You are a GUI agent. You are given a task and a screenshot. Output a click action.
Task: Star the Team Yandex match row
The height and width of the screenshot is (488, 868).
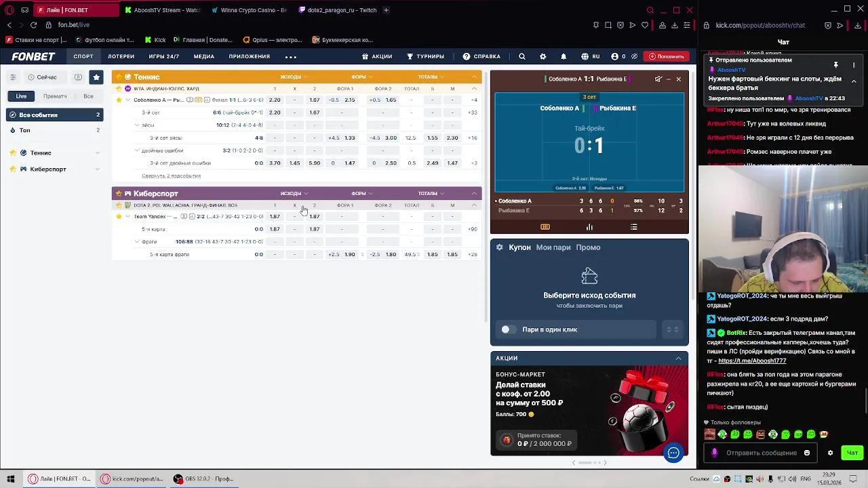point(119,216)
